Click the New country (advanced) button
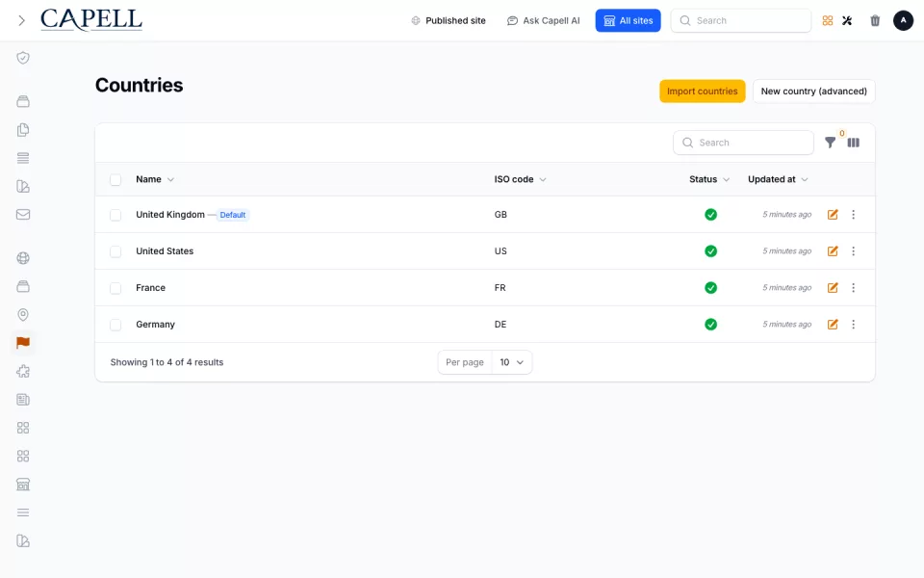The height and width of the screenshot is (578, 924). tap(814, 92)
